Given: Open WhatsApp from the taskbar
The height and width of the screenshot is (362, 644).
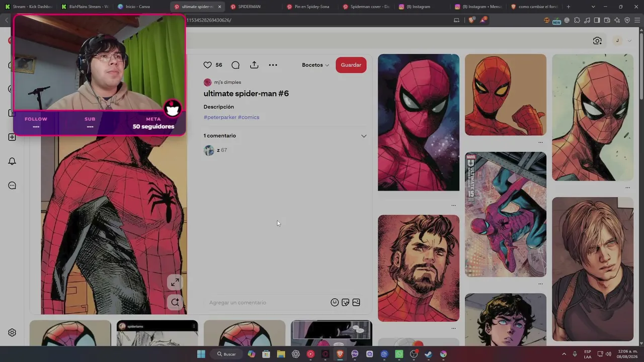Looking at the screenshot, I should click(399, 354).
